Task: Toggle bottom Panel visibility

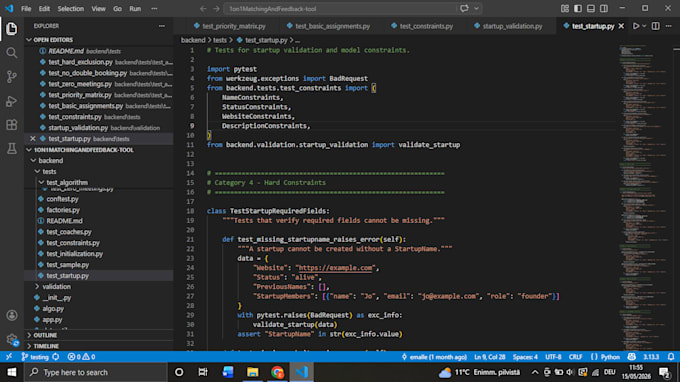Action: pyautogui.click(x=591, y=9)
